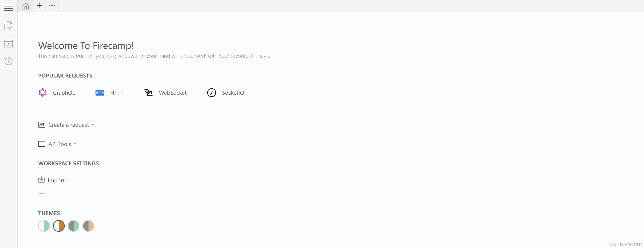
Task: Select the light orange theme swatch
Action: click(59, 226)
